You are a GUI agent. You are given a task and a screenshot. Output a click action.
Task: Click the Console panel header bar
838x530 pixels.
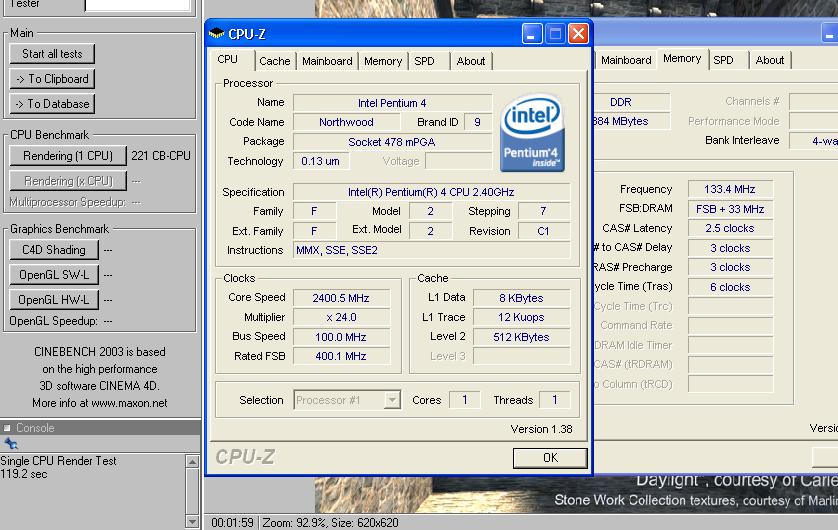(100, 428)
